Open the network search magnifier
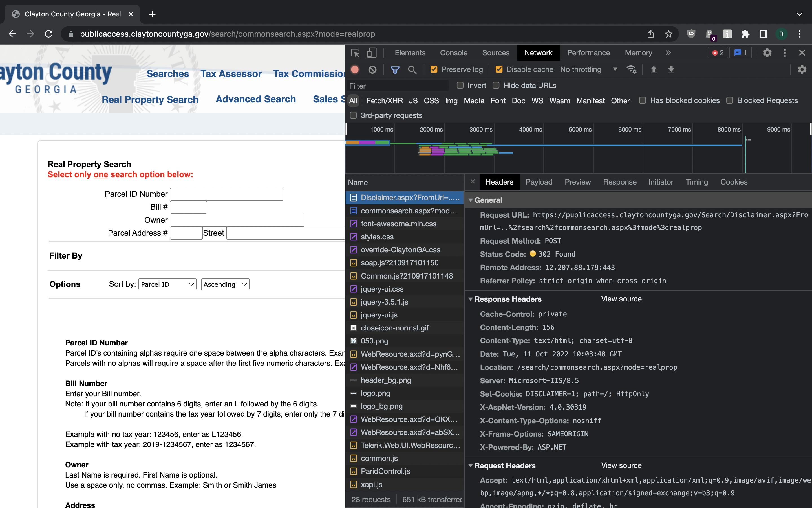Image resolution: width=812 pixels, height=508 pixels. tap(412, 69)
